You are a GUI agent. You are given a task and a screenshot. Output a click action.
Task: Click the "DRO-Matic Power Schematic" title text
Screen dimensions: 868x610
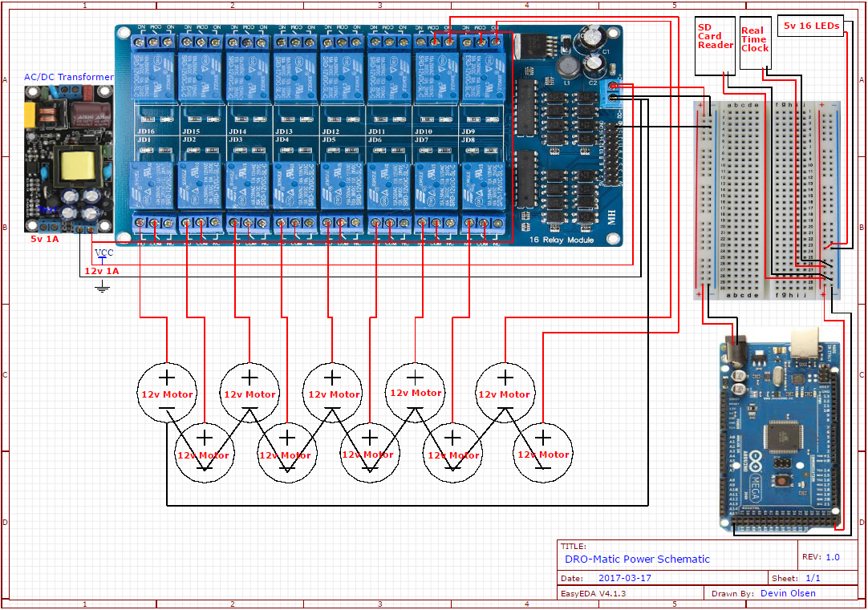(x=637, y=560)
